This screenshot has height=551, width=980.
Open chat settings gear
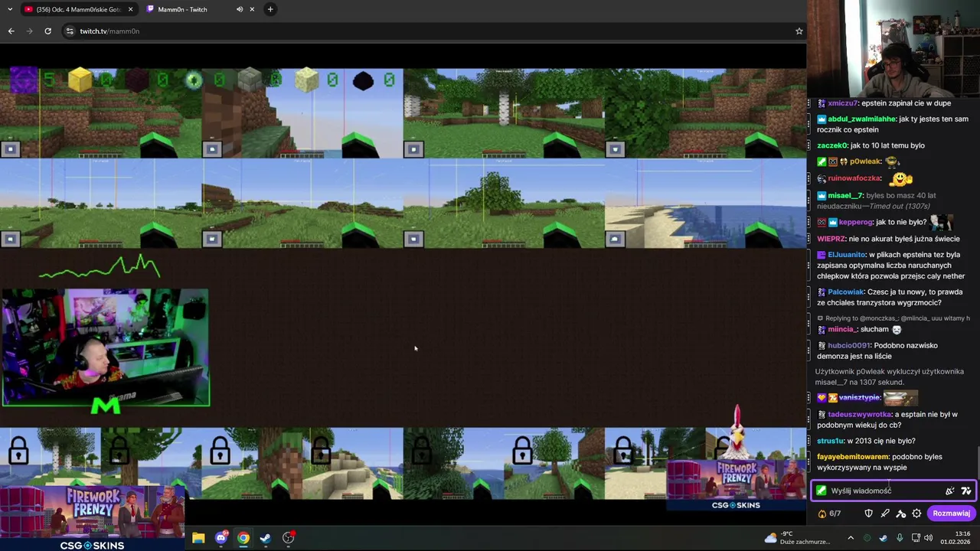(x=916, y=514)
